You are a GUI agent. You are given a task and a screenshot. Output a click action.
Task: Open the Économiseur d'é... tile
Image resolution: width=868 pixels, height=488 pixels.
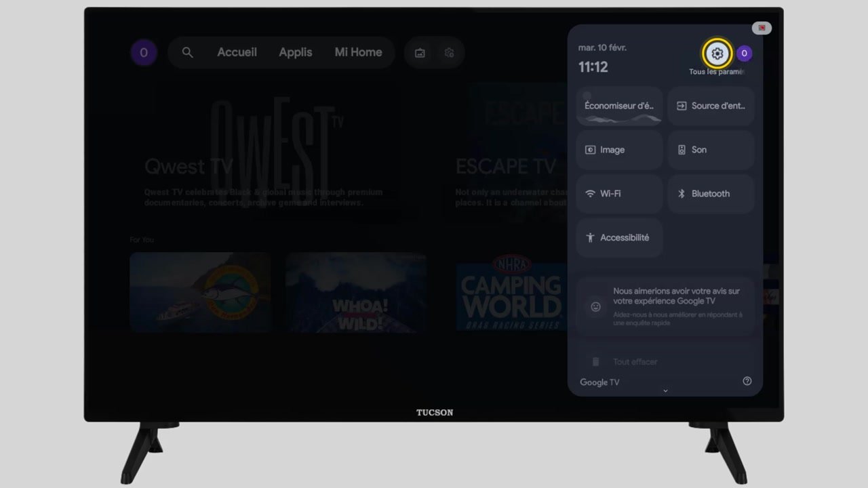point(619,106)
